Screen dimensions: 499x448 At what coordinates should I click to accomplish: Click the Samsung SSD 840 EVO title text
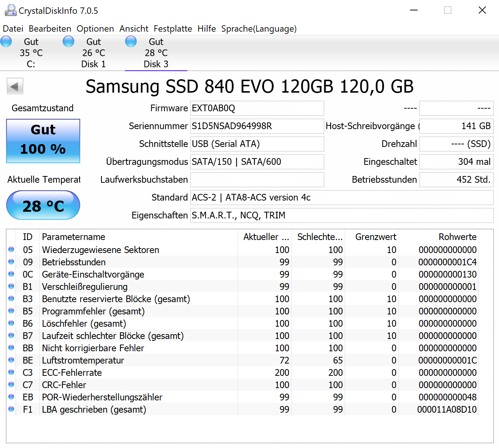pos(249,86)
